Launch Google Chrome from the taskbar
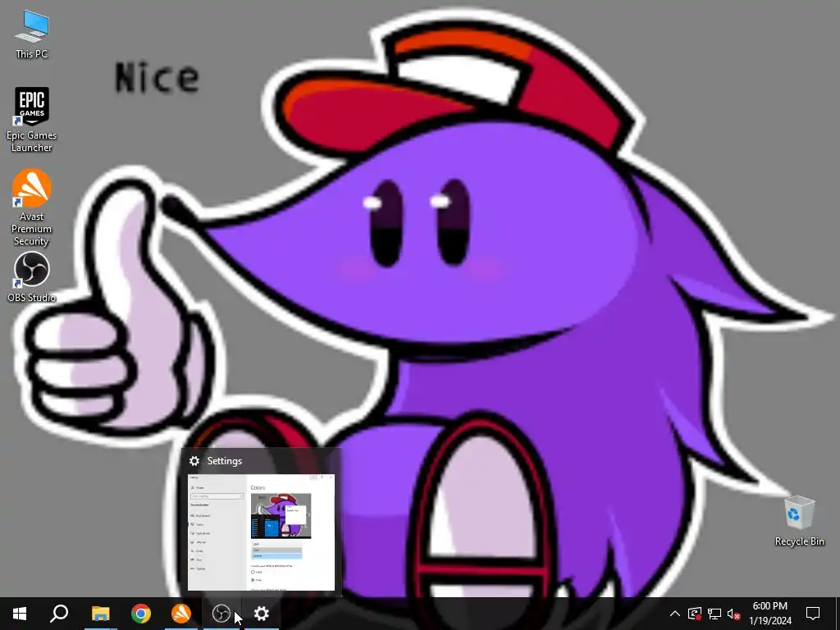 point(141,614)
